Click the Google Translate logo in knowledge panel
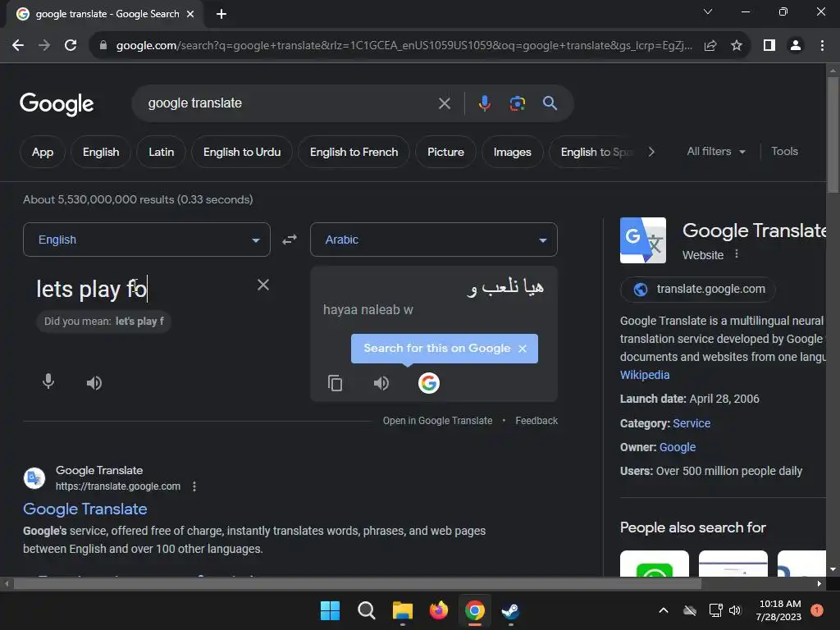Image resolution: width=840 pixels, height=630 pixels. click(643, 240)
